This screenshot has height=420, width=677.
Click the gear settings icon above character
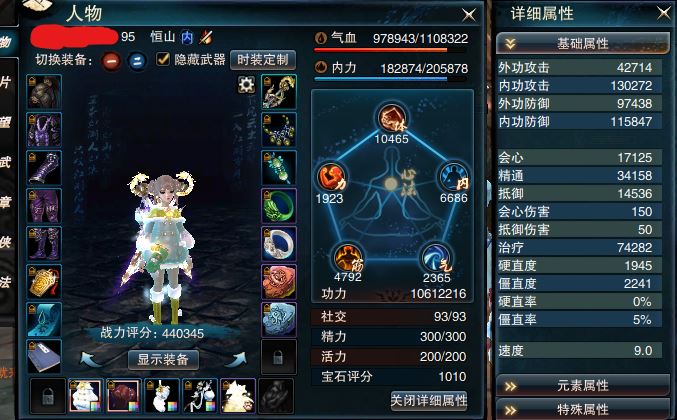246,85
